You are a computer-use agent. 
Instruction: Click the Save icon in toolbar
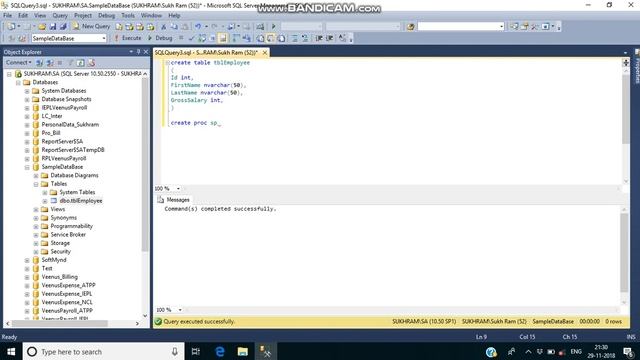click(x=53, y=27)
